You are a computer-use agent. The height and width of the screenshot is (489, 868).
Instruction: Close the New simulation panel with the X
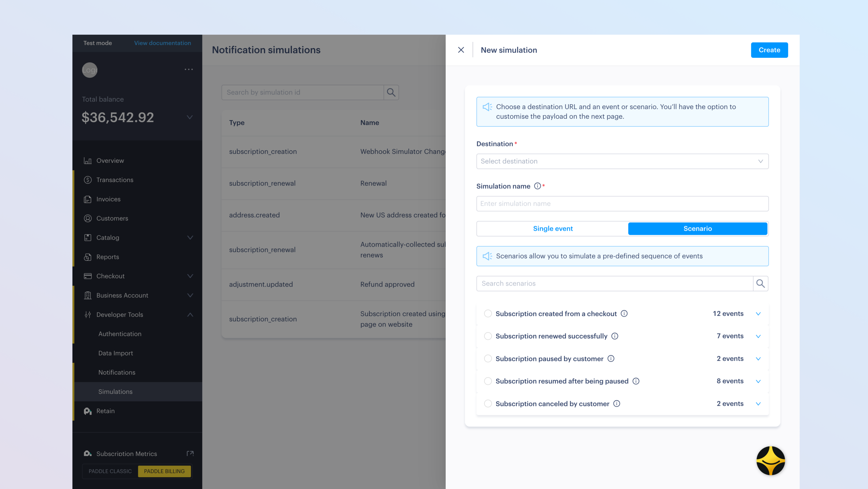(461, 50)
